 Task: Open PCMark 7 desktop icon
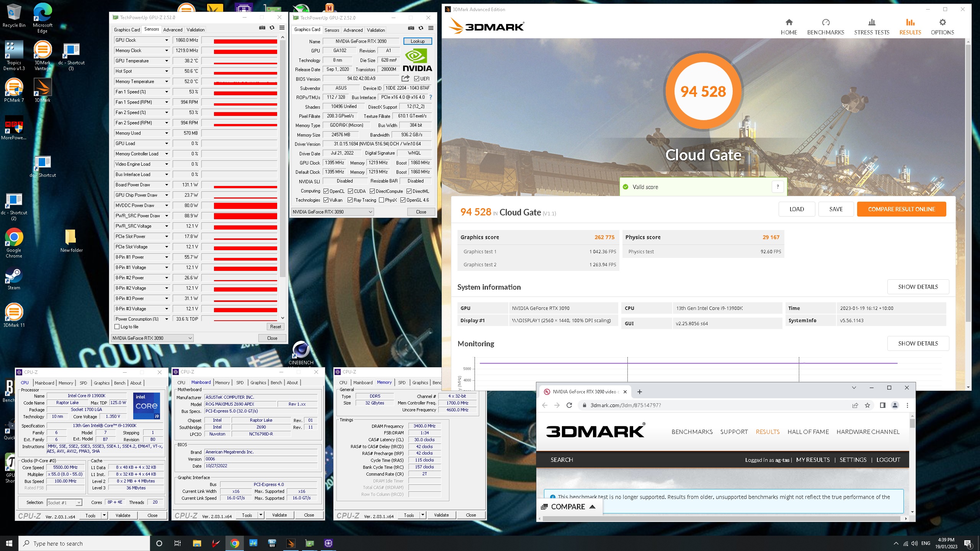click(14, 90)
